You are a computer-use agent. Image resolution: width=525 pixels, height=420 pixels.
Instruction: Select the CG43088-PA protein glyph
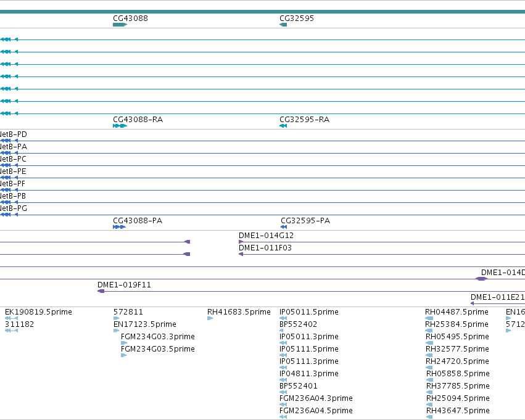pyautogui.click(x=120, y=227)
